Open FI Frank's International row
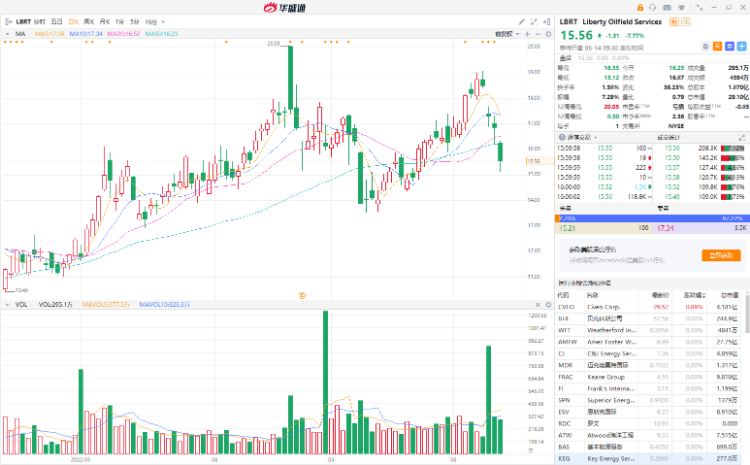 pos(649,388)
